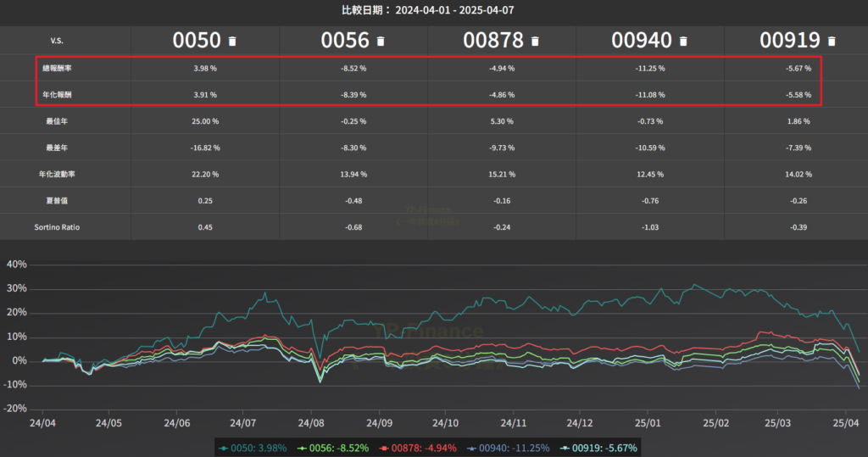This screenshot has height=457, width=868.
Task: Click the 3.91 % annualized return cell
Action: (205, 95)
